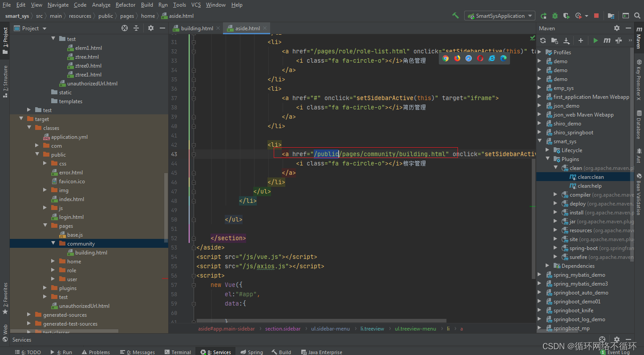
Task: Select application.yml in the project tree
Action: click(69, 137)
